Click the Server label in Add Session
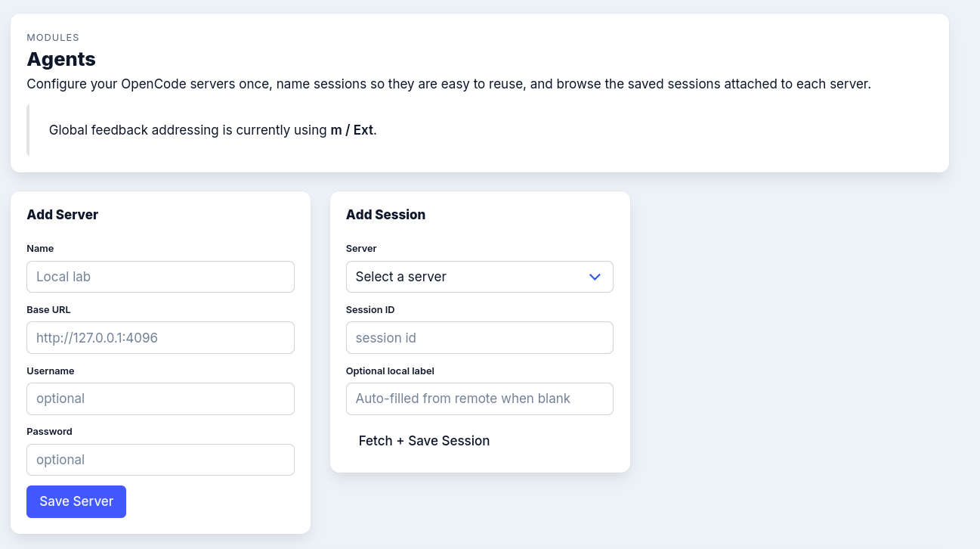The width and height of the screenshot is (980, 549). point(361,249)
